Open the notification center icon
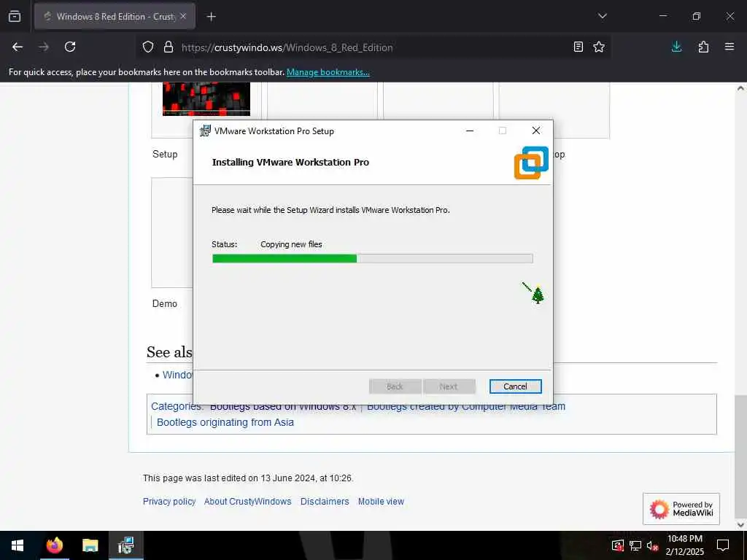 point(723,545)
